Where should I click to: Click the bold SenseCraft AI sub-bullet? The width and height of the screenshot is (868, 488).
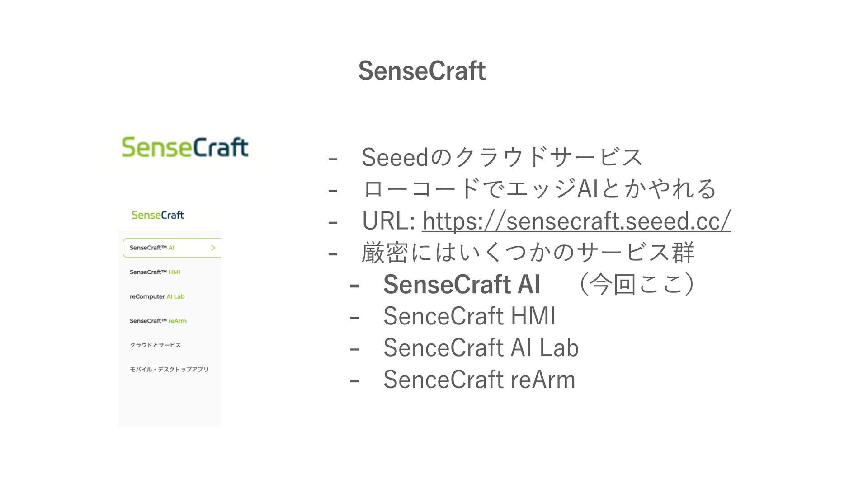coord(462,284)
